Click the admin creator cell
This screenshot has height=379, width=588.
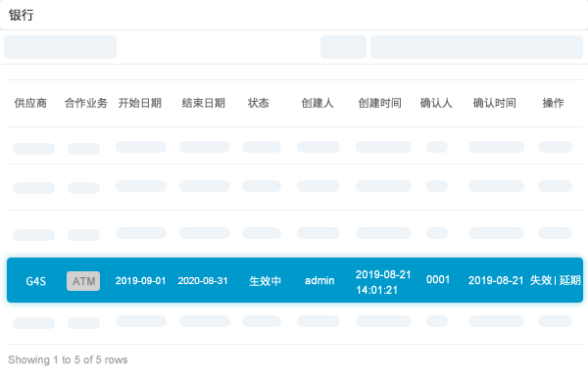[x=319, y=280]
